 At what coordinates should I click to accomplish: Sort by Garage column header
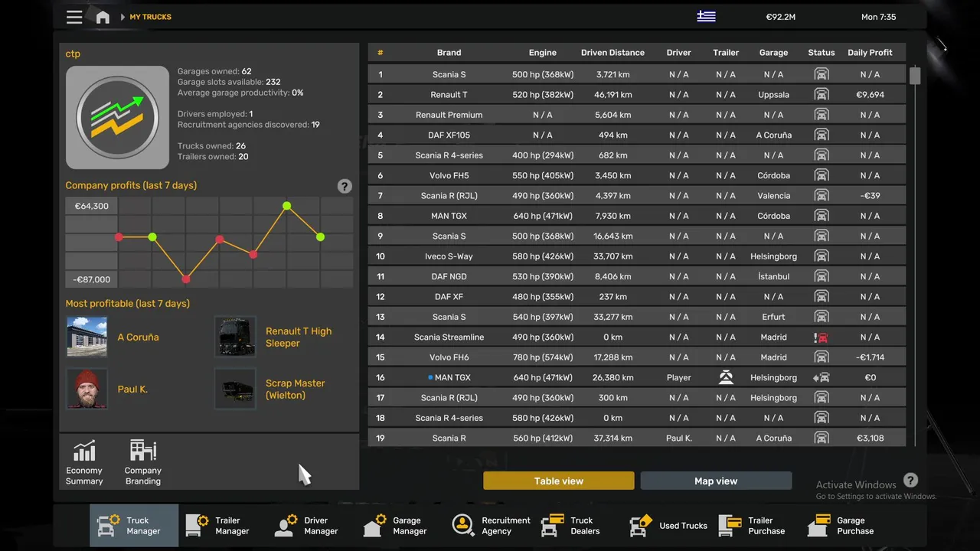click(x=773, y=53)
